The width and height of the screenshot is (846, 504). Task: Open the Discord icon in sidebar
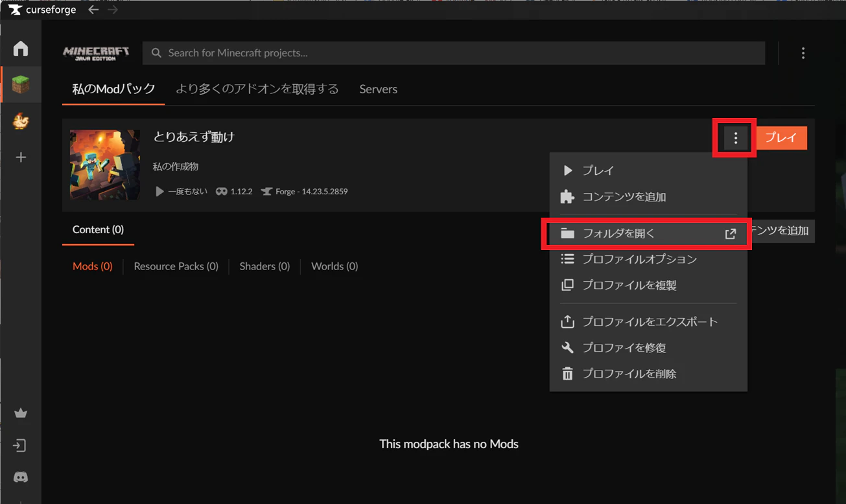21,477
